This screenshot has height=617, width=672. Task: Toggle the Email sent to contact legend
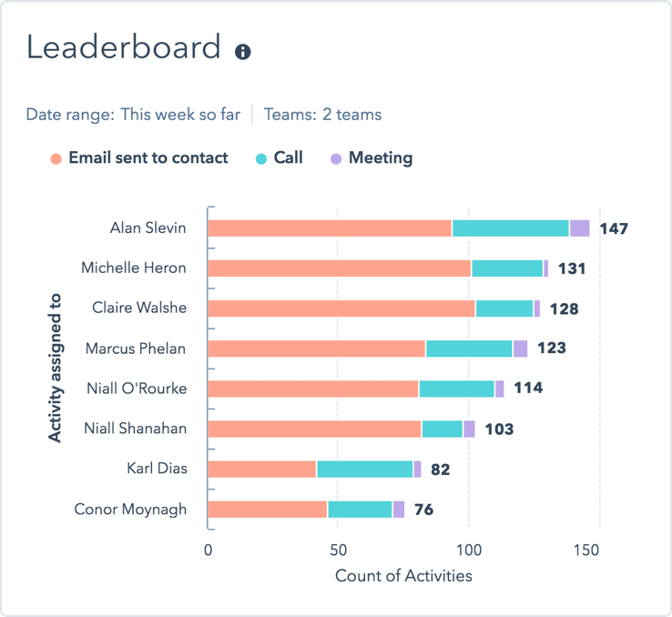click(x=148, y=158)
